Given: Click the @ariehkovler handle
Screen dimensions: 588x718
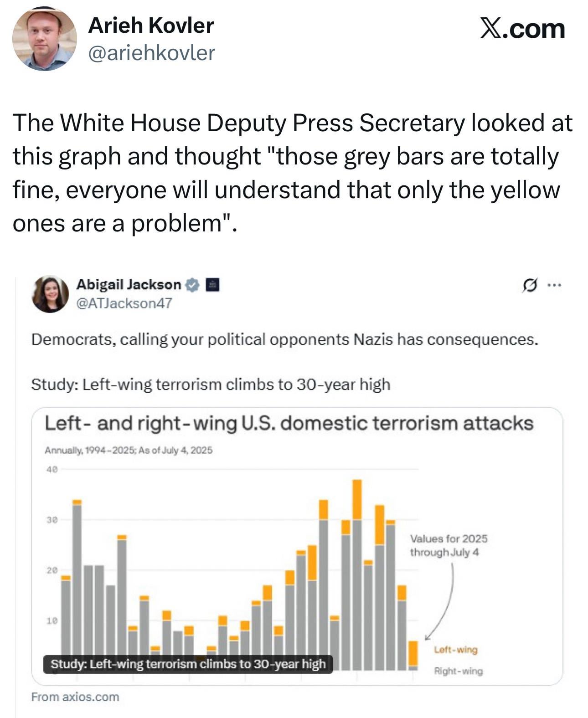Looking at the screenshot, I should [x=151, y=53].
